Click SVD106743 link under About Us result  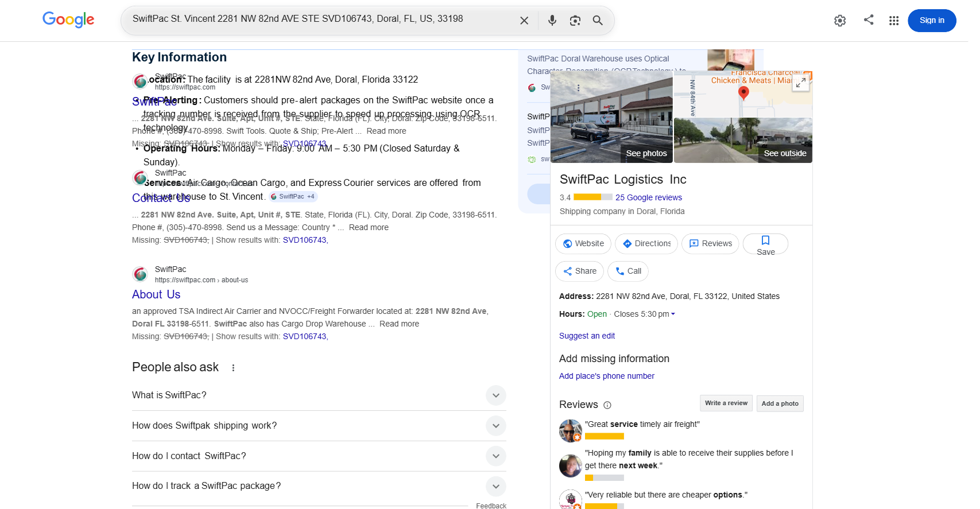pos(305,336)
